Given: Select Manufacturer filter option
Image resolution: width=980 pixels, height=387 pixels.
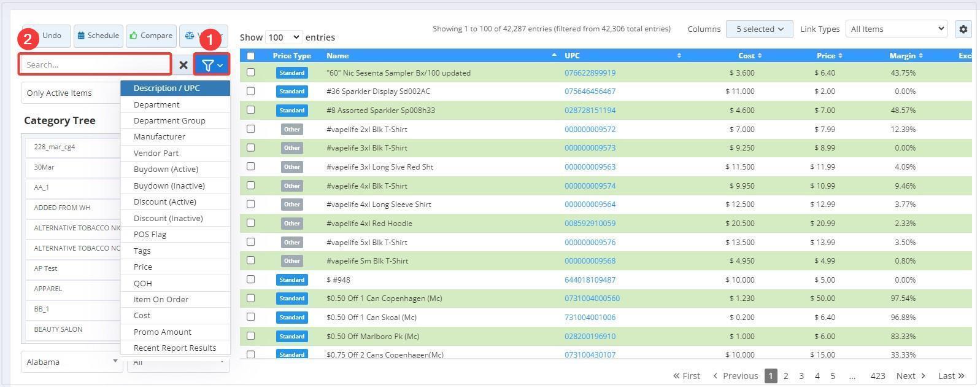Looking at the screenshot, I should pos(175,136).
